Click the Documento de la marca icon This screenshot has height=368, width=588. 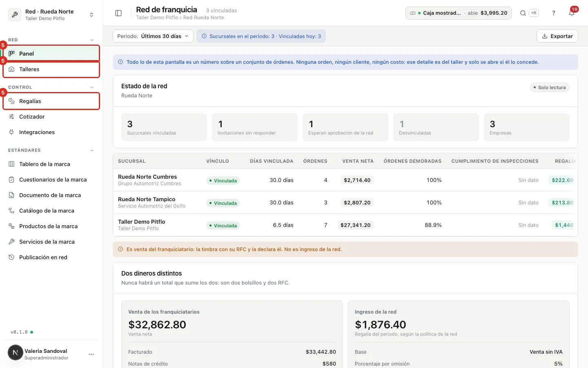pos(11,195)
